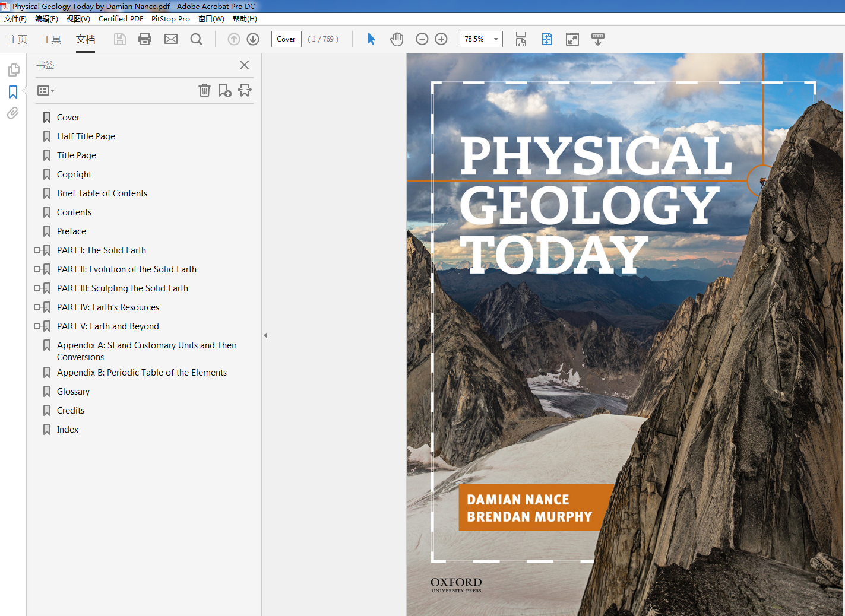Open the 视图(V) menu

(78, 19)
